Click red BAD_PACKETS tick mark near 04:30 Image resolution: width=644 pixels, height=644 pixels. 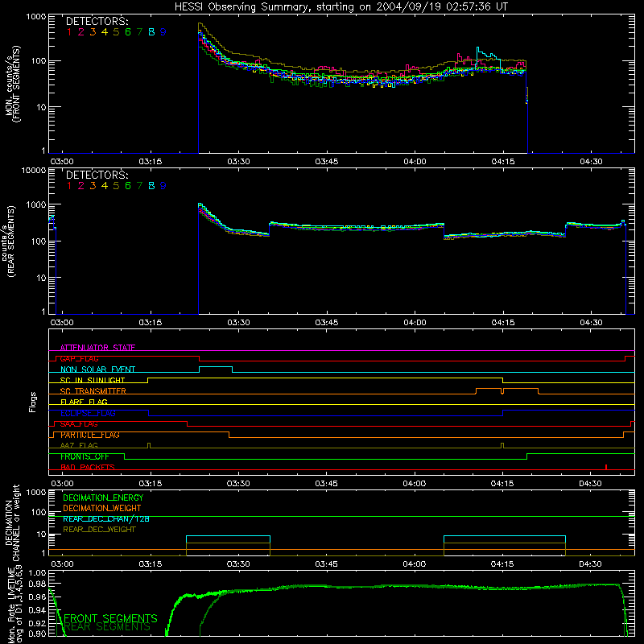(606, 467)
